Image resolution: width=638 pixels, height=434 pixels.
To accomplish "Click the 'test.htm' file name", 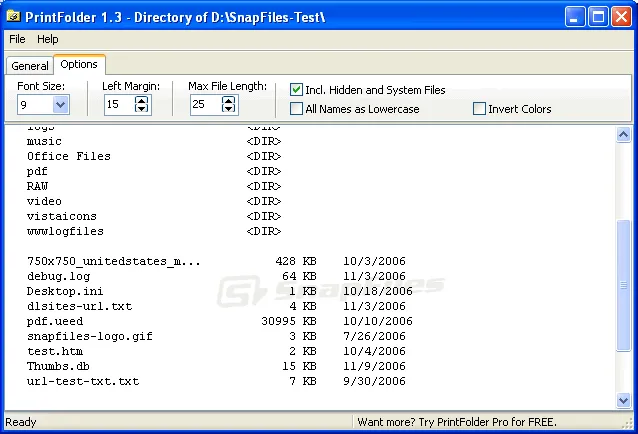I will point(55,351).
